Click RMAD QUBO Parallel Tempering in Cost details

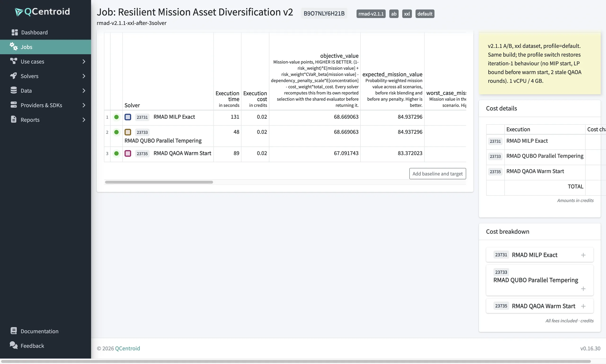click(x=545, y=156)
